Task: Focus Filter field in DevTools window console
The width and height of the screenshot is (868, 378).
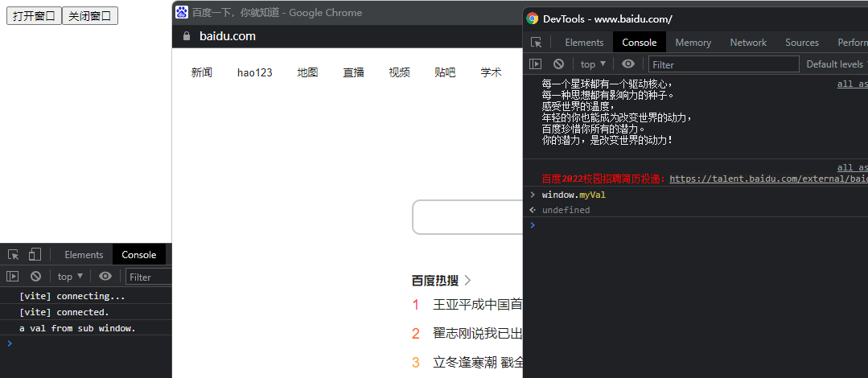Action: 723,64
